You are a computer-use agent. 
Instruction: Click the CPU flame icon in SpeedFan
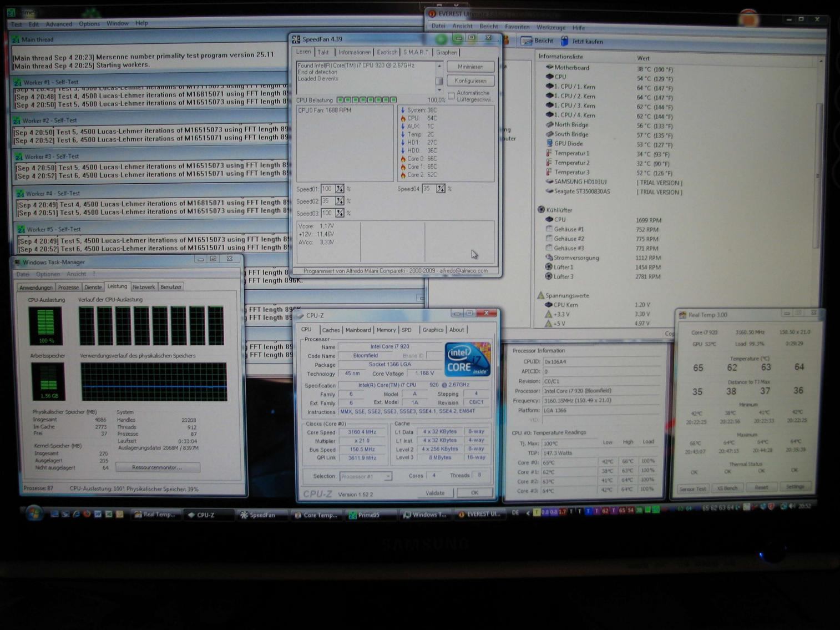tap(403, 118)
